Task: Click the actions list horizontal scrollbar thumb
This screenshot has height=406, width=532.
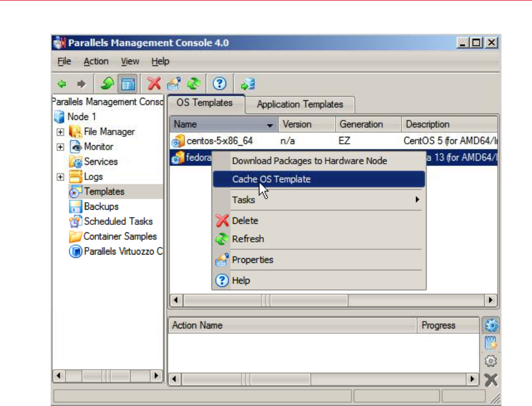Action: coord(246,379)
